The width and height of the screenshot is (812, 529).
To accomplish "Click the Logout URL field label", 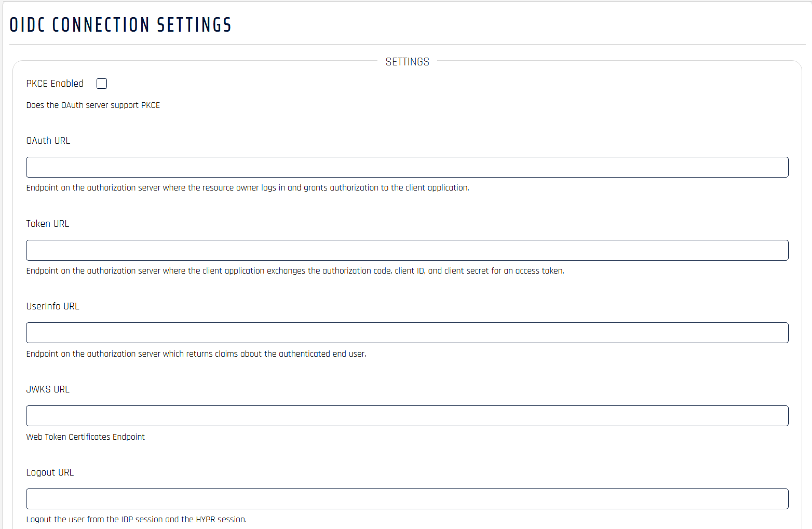I will [x=50, y=472].
